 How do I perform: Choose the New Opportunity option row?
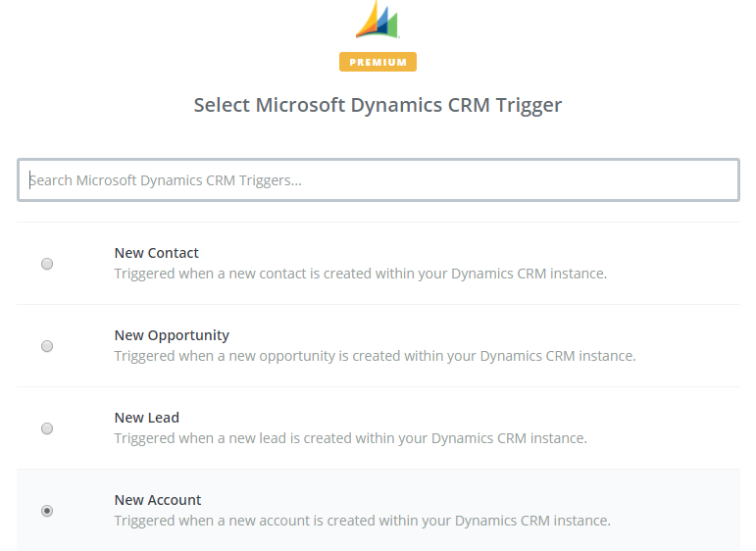pos(378,346)
